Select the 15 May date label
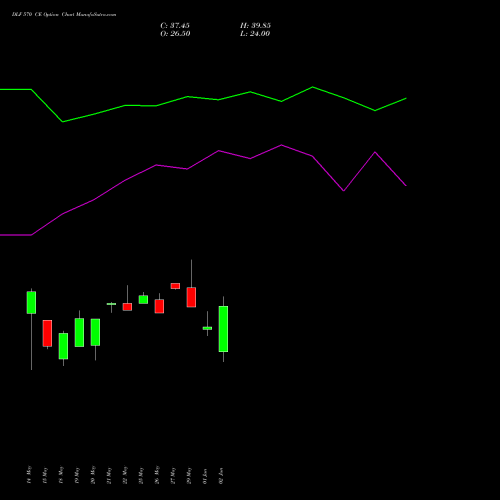 pyautogui.click(x=45, y=475)
